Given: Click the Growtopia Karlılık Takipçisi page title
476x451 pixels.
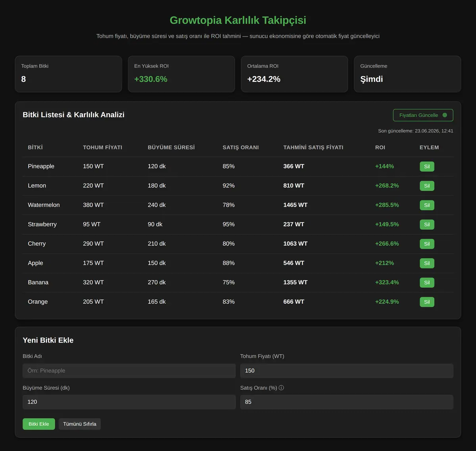Looking at the screenshot, I should coord(238,20).
